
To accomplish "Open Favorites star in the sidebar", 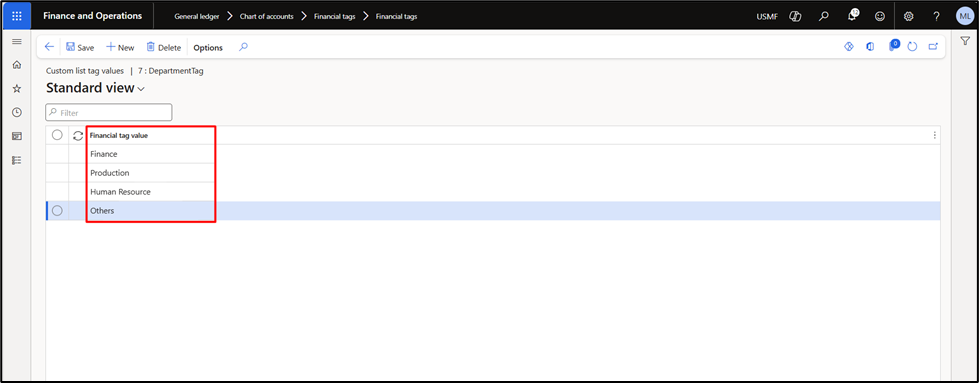I will click(x=17, y=89).
